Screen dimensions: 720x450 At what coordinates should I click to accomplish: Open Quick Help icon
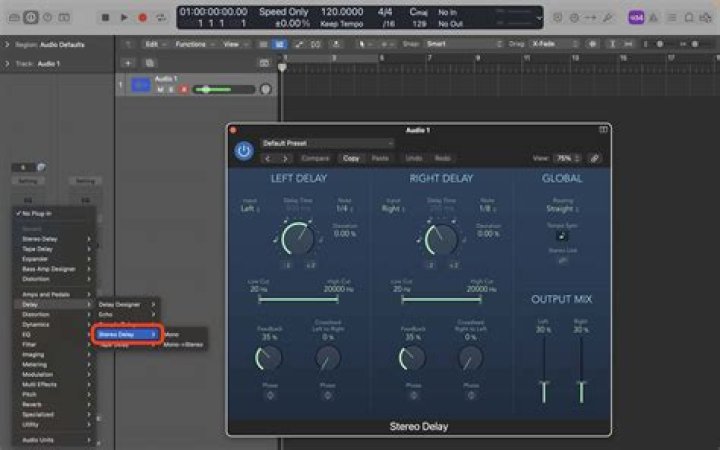tap(47, 17)
